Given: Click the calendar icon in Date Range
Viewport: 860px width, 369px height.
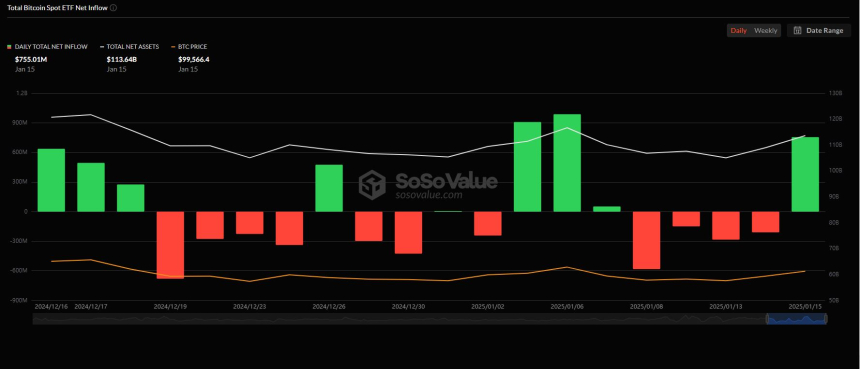Looking at the screenshot, I should click(797, 31).
